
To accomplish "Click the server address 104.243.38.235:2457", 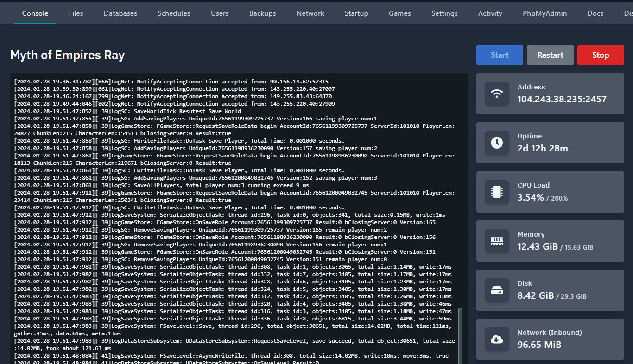I will coord(562,99).
